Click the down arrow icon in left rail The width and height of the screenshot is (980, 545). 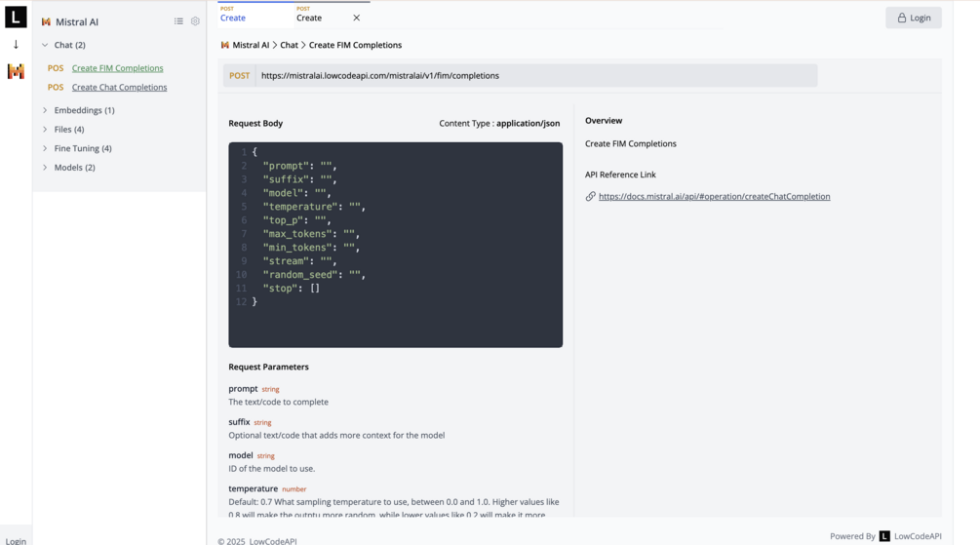[16, 45]
